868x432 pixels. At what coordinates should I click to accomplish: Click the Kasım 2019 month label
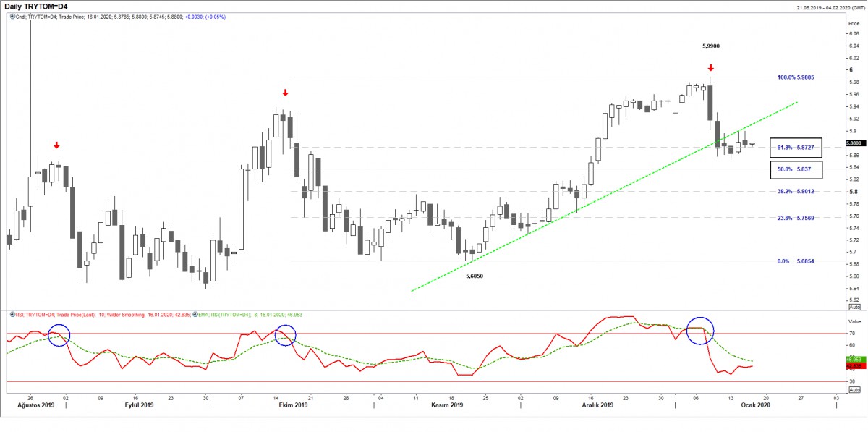tap(446, 405)
